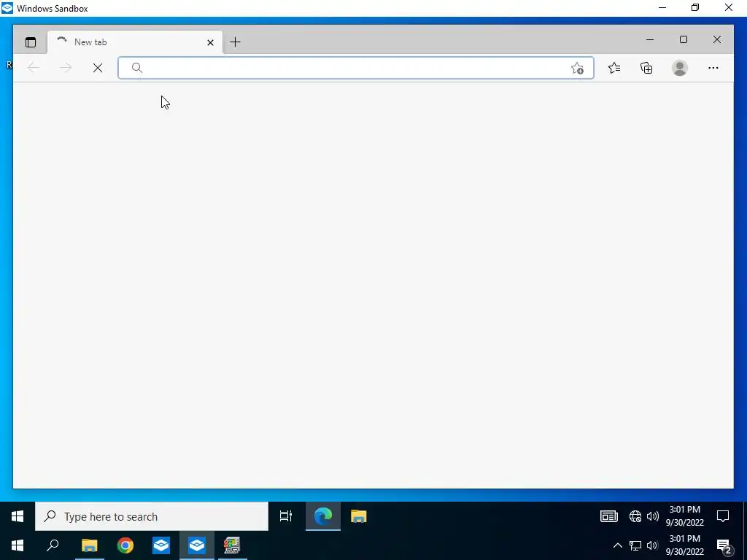Launch Google Chrome from host taskbar
747x560 pixels.
125,545
